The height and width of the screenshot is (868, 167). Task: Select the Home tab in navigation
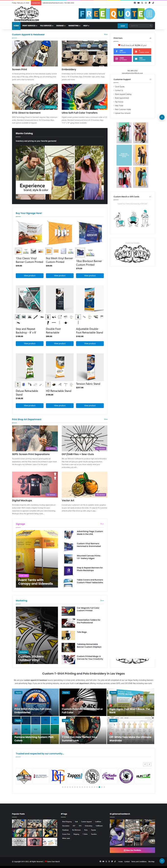click(16, 26)
